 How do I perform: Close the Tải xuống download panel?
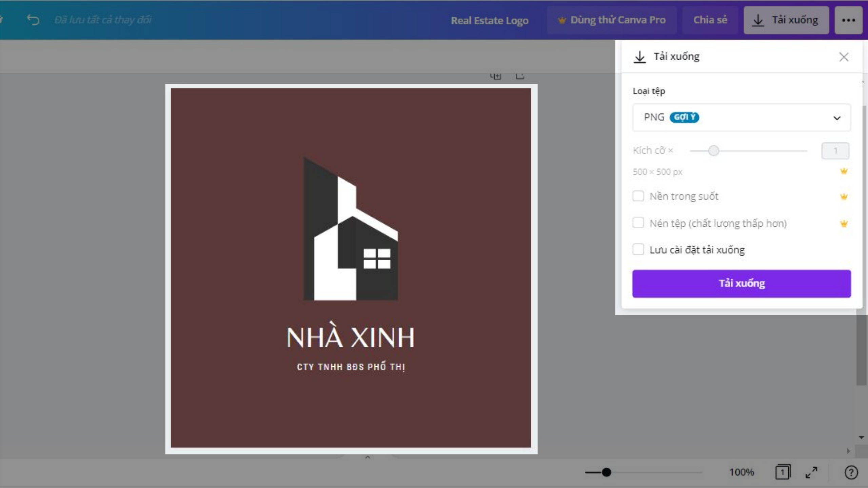844,57
